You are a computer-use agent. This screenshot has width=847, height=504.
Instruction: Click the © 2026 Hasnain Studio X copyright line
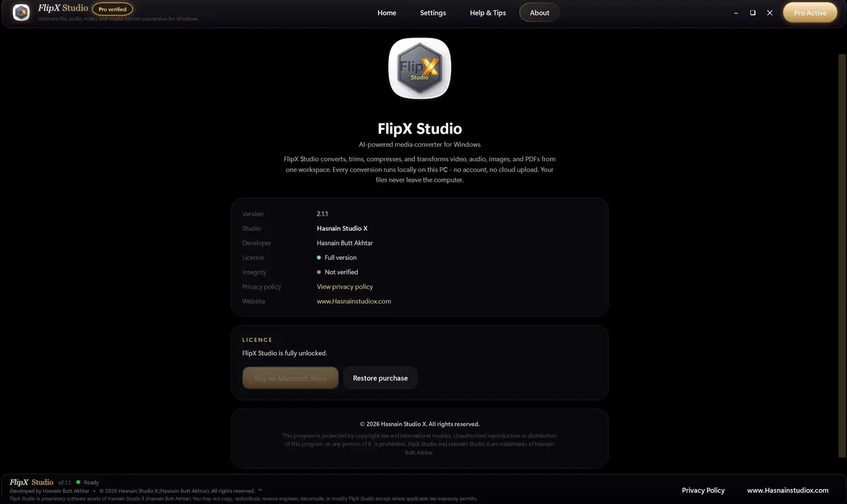pyautogui.click(x=420, y=424)
